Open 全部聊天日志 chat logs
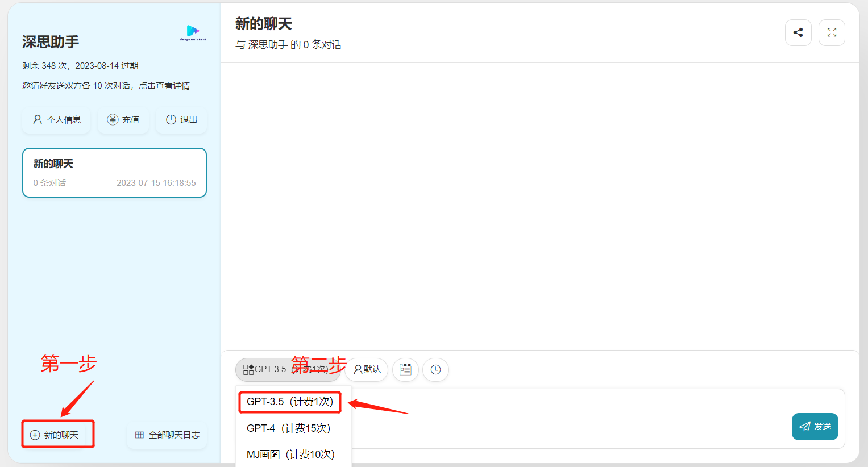Screen dimensions: 868x467 point(167,435)
